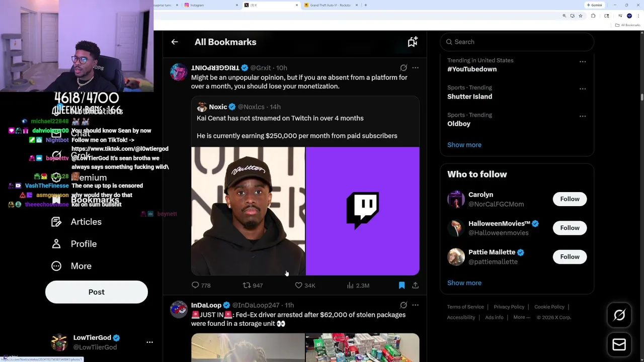Open more options for Shutter Island trend
The image size is (644, 362).
click(583, 89)
